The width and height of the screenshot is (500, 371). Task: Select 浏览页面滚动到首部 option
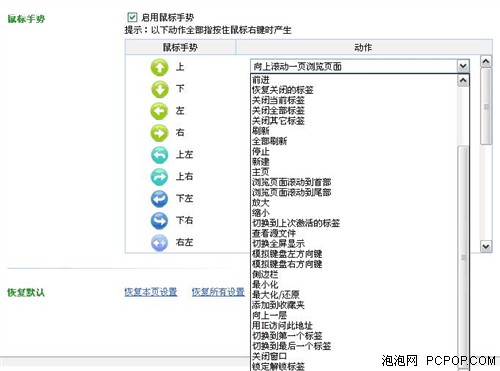292,182
